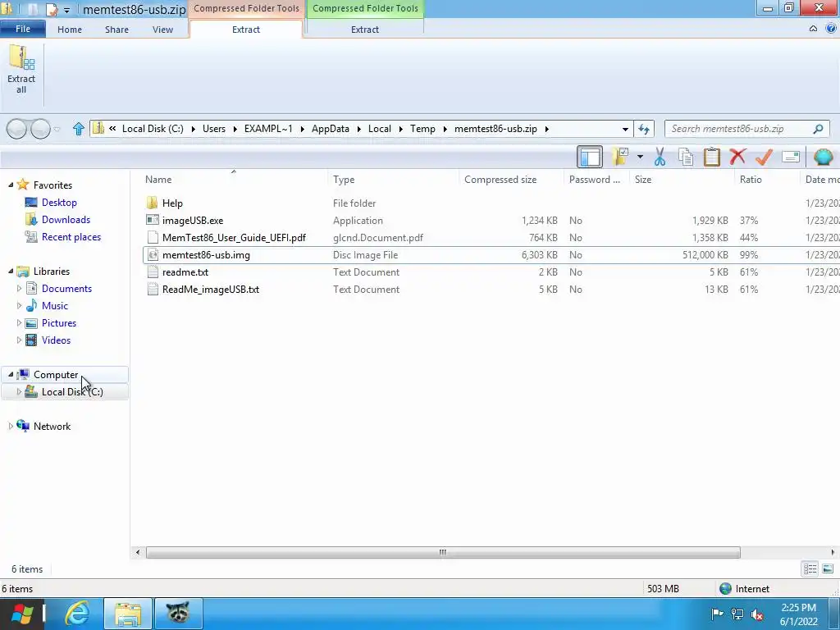Click the Back navigation button

click(x=16, y=129)
